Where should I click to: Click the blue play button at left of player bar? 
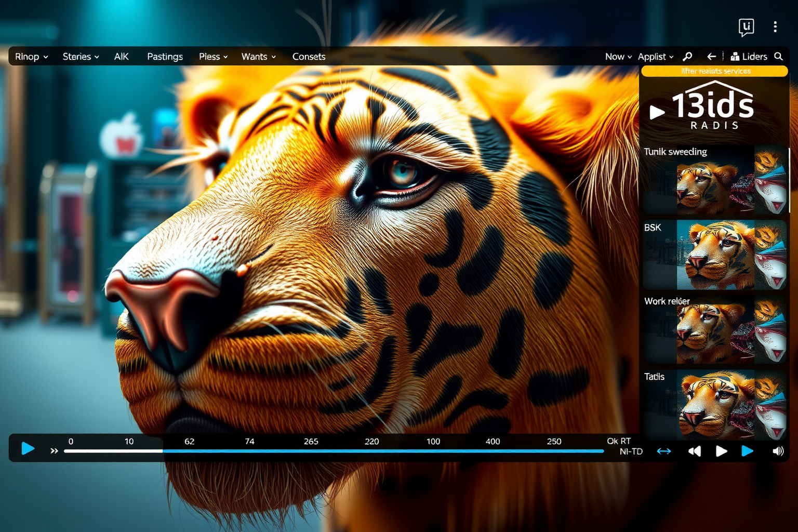point(28,448)
